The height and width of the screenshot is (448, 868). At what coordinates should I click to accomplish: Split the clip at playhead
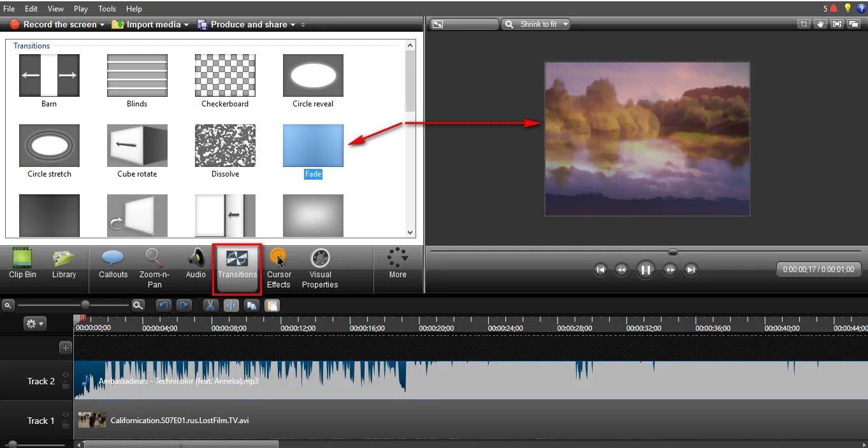pyautogui.click(x=231, y=305)
